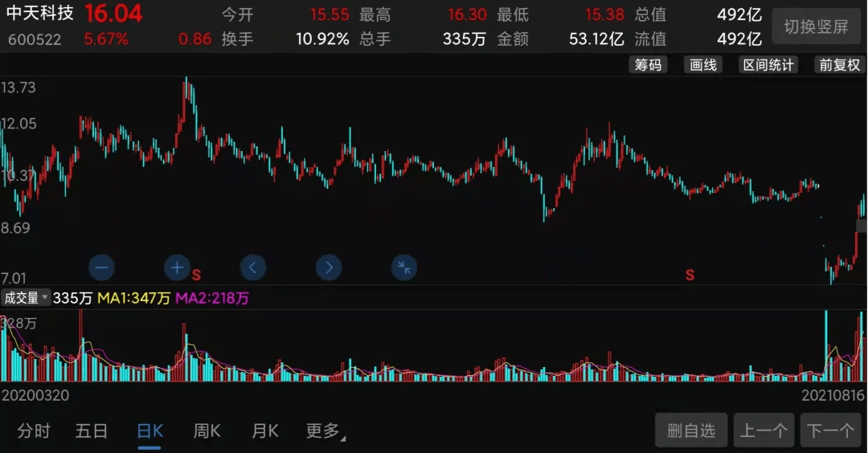The width and height of the screenshot is (868, 453).
Task: Remove stock via 删自选 button
Action: 691,431
